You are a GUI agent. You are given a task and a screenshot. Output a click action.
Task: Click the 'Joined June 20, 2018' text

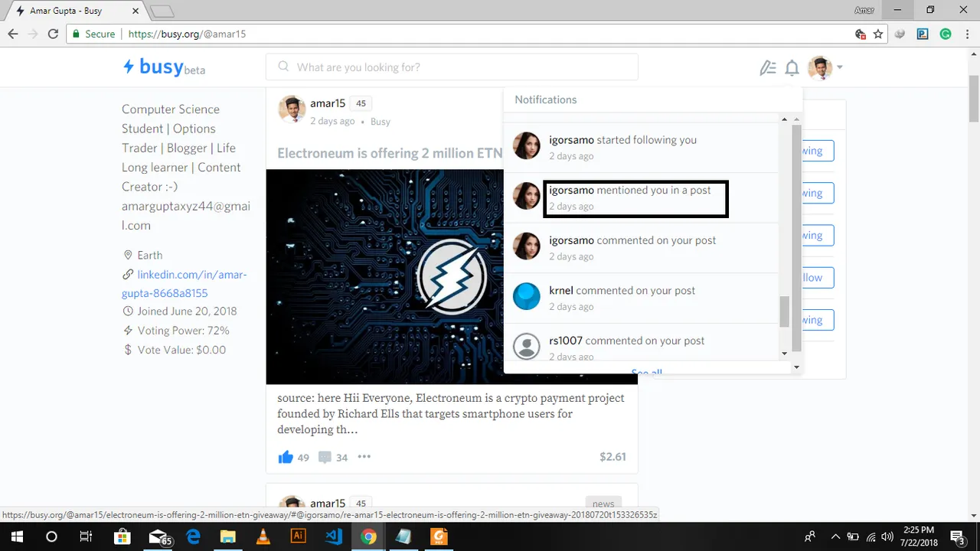187,311
